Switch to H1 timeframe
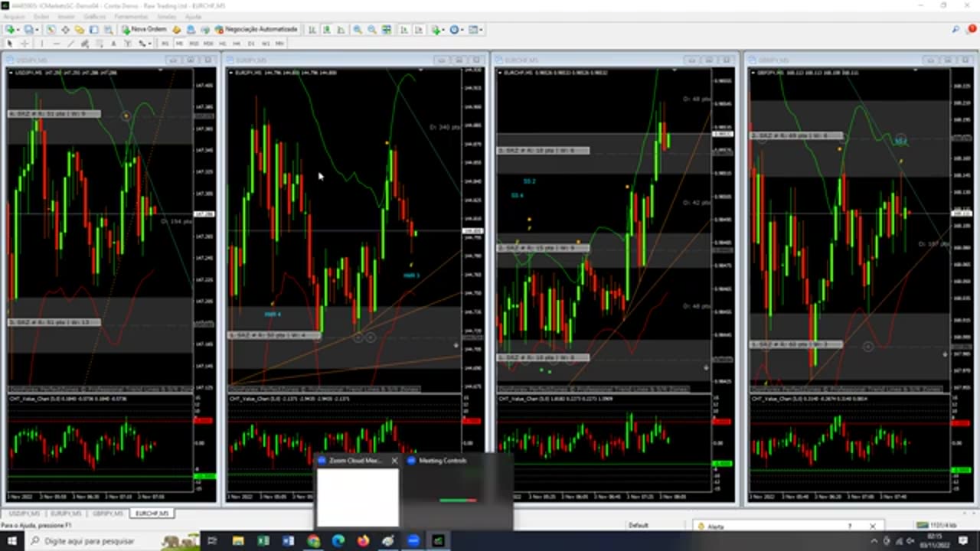The height and width of the screenshot is (551, 980). 223,44
